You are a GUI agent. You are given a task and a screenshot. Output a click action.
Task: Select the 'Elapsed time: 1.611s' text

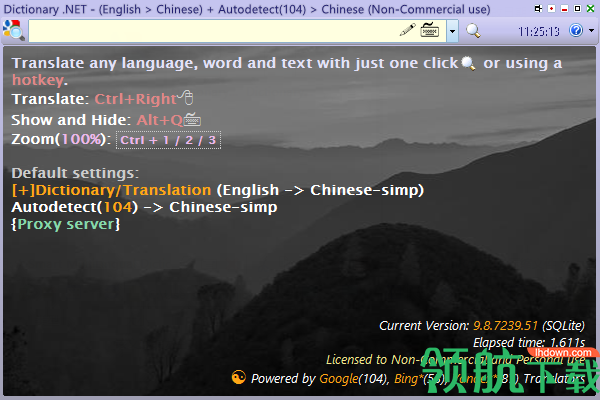(529, 343)
